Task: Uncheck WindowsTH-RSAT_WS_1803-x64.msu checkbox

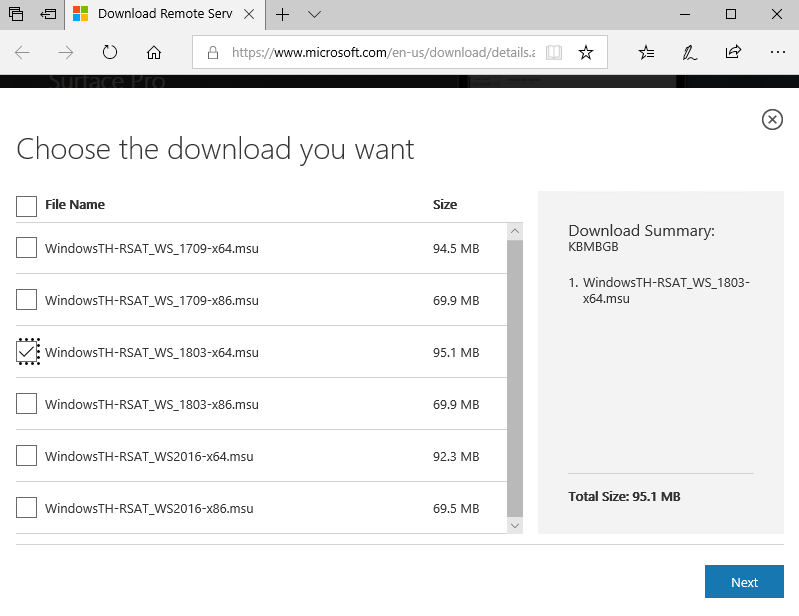Action: point(27,352)
